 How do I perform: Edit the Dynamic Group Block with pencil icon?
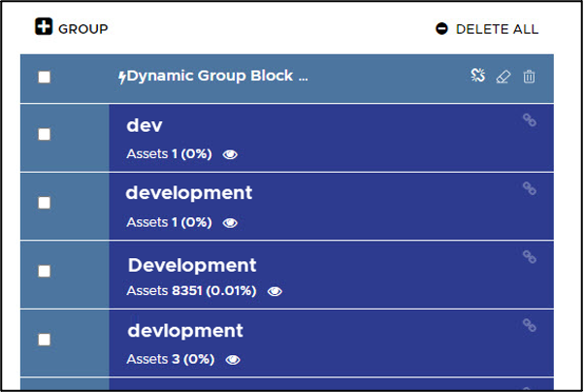503,77
